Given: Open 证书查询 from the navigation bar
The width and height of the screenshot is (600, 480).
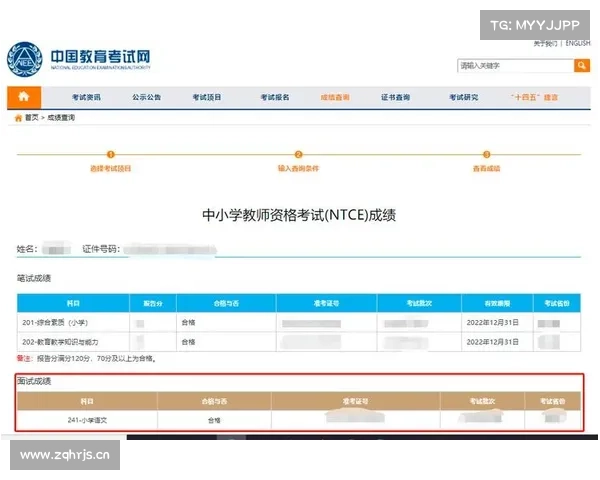Looking at the screenshot, I should click(395, 98).
